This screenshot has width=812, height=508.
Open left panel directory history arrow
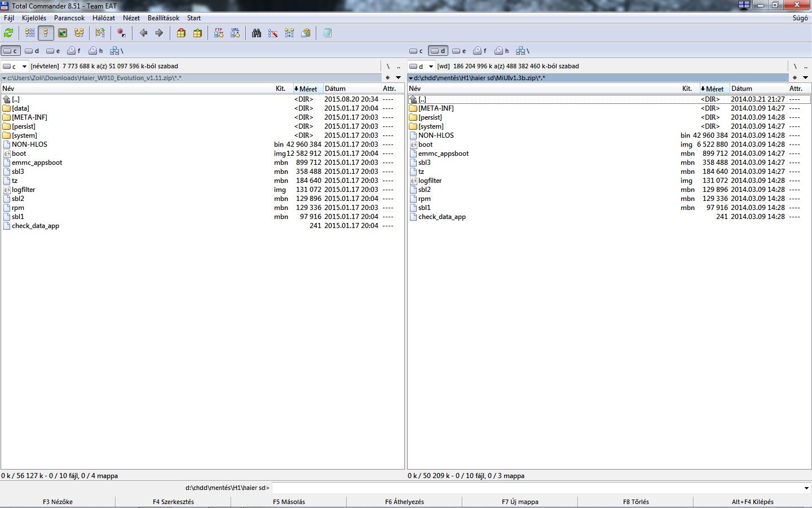point(398,78)
